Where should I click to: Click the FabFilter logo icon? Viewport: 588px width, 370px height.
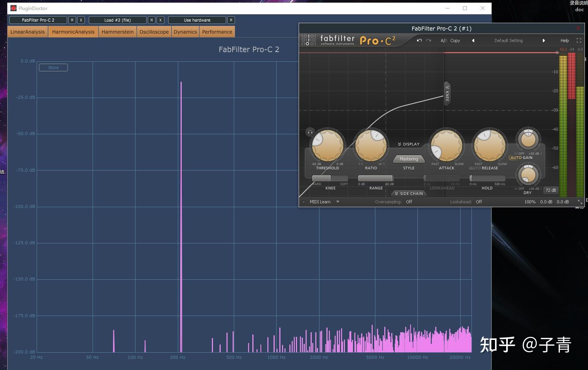[308, 40]
